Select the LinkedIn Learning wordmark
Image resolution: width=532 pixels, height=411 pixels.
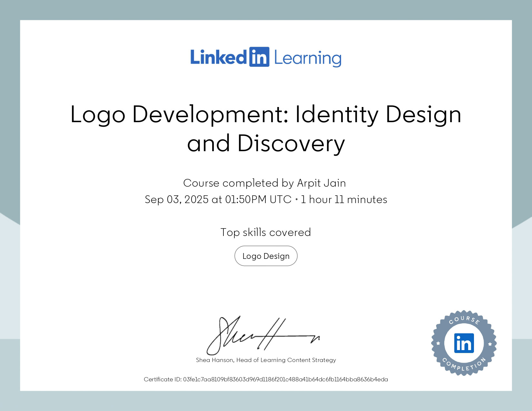[265, 58]
